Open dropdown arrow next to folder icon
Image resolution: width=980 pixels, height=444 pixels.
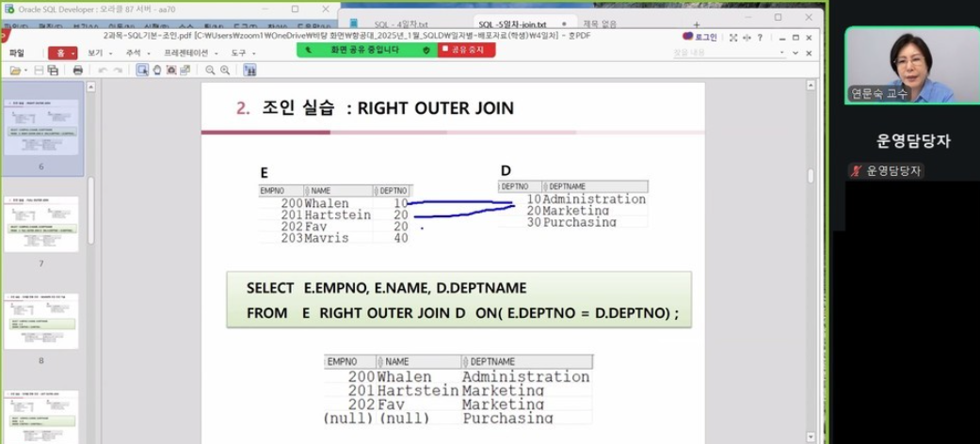tap(25, 71)
